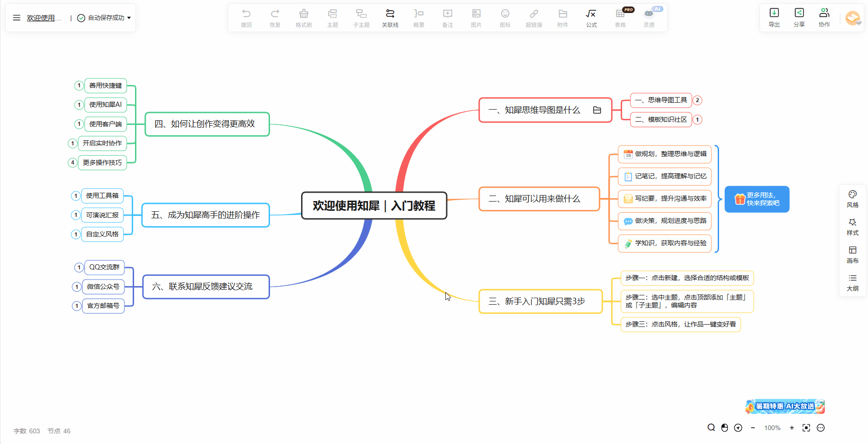The height and width of the screenshot is (444, 868).
Task: Click the 暑期特惠 AI大放送 banner
Action: [785, 406]
